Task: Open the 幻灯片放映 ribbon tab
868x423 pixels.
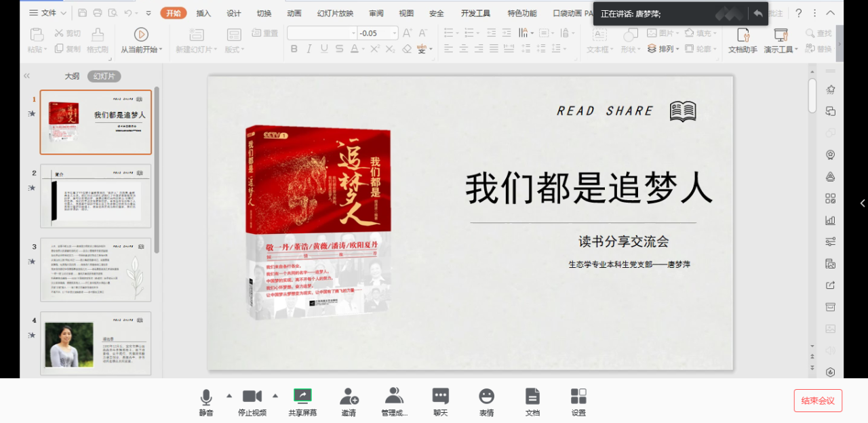Action: [335, 13]
